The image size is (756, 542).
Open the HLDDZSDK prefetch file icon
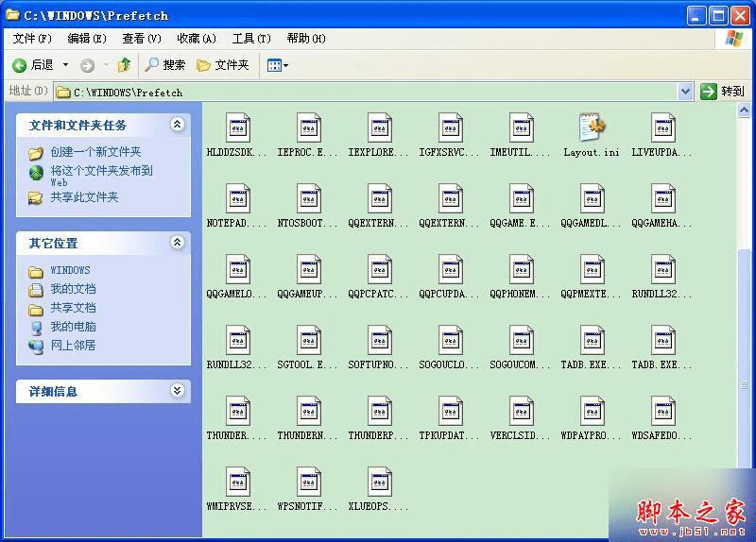click(238, 127)
